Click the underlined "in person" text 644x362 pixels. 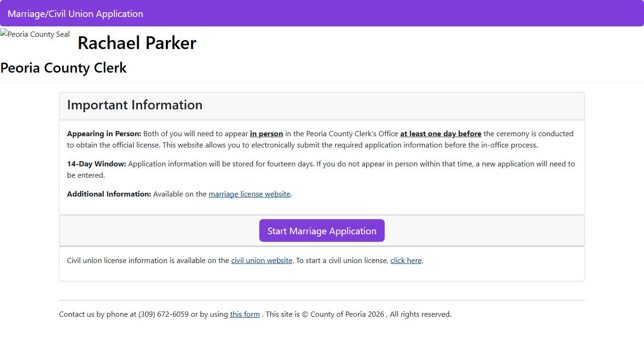[x=266, y=134]
